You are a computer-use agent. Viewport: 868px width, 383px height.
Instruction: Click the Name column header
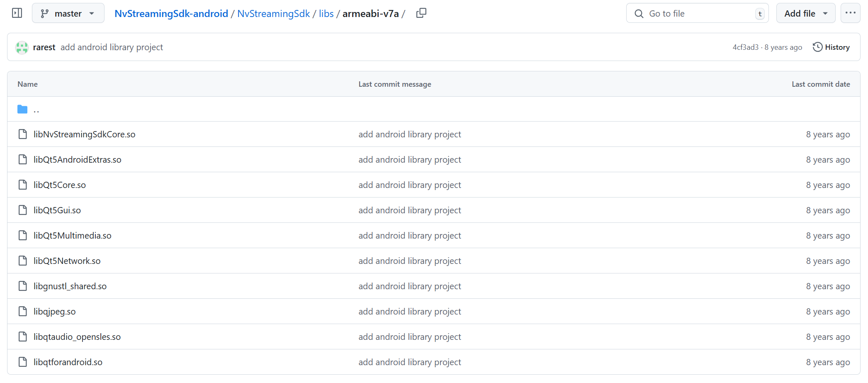coord(28,84)
